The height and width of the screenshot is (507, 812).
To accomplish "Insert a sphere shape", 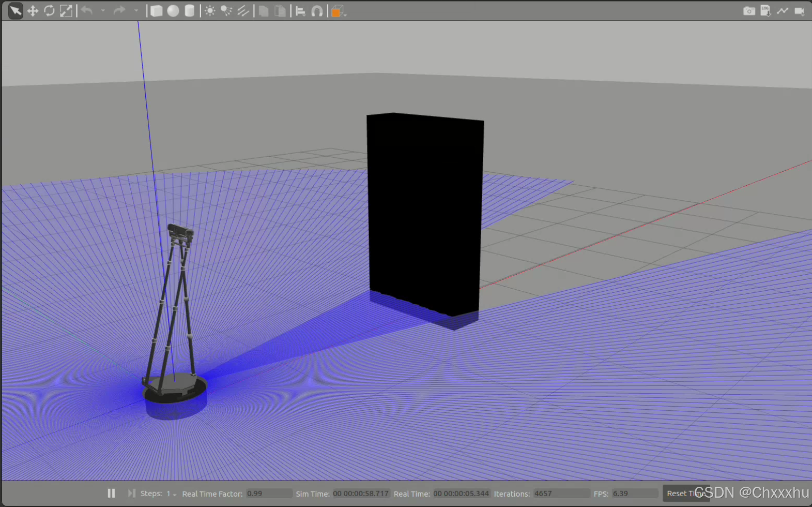I will [173, 11].
